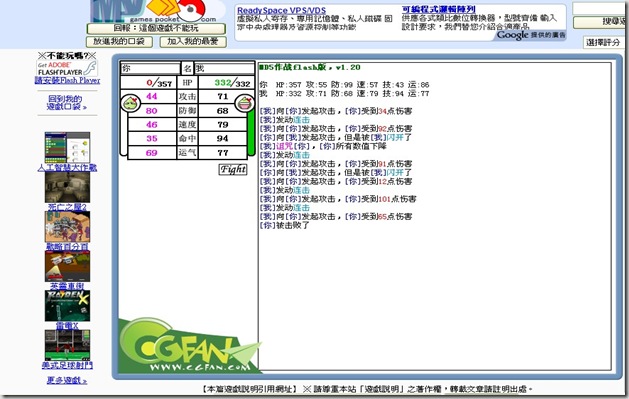Click the 加入我的最愛 button
The height and width of the screenshot is (399, 629).
pos(193,42)
